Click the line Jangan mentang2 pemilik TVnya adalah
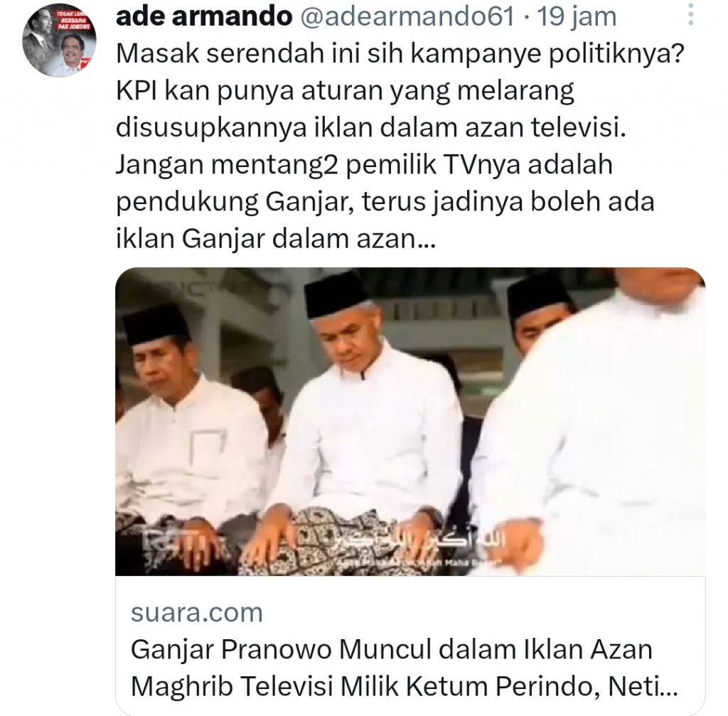Viewport: 728px width, 716px height. [x=364, y=166]
